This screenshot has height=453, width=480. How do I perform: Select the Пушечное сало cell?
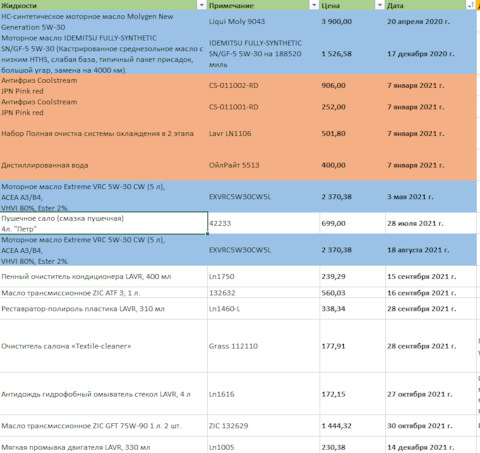tap(103, 223)
